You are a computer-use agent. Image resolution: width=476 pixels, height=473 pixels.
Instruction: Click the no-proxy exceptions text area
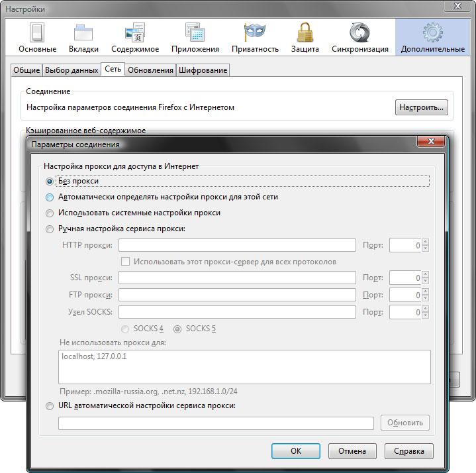click(x=244, y=367)
